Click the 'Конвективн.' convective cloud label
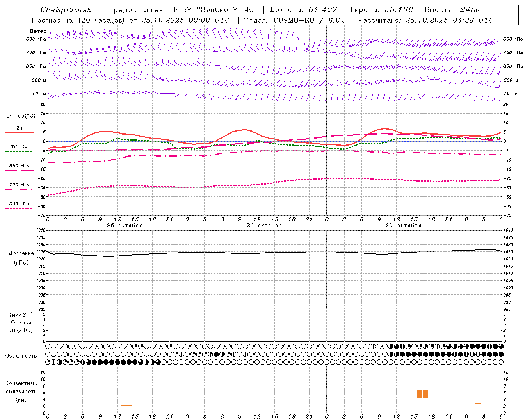 (x=21, y=383)
